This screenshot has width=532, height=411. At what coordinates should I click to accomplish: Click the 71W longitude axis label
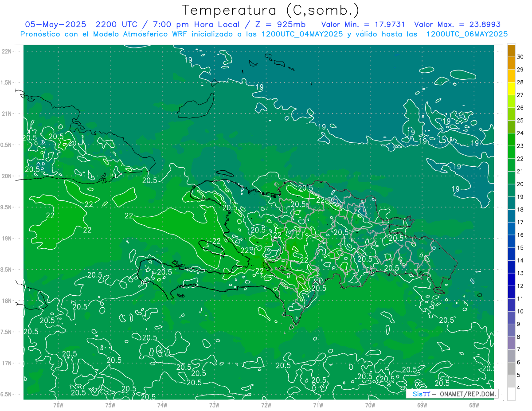(318, 405)
